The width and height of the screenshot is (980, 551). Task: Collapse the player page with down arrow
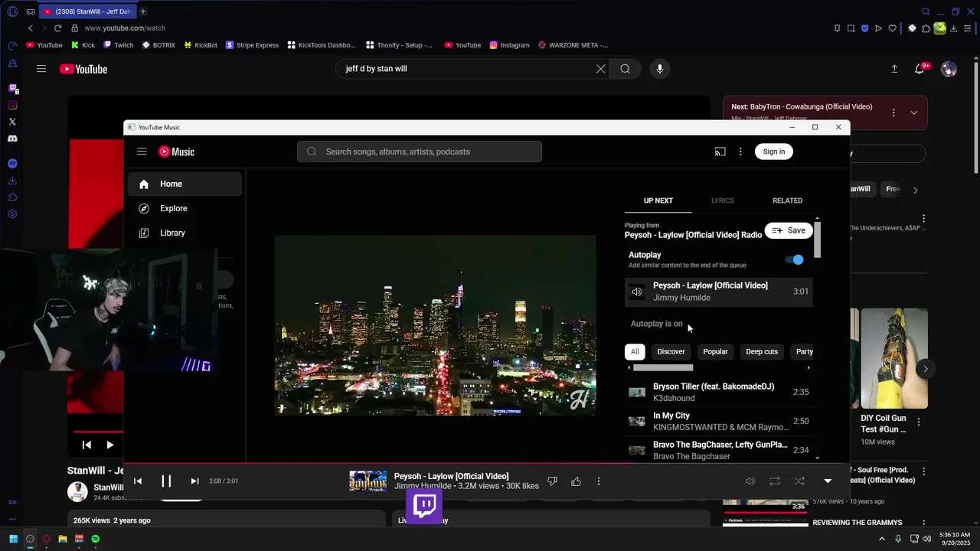click(x=828, y=481)
